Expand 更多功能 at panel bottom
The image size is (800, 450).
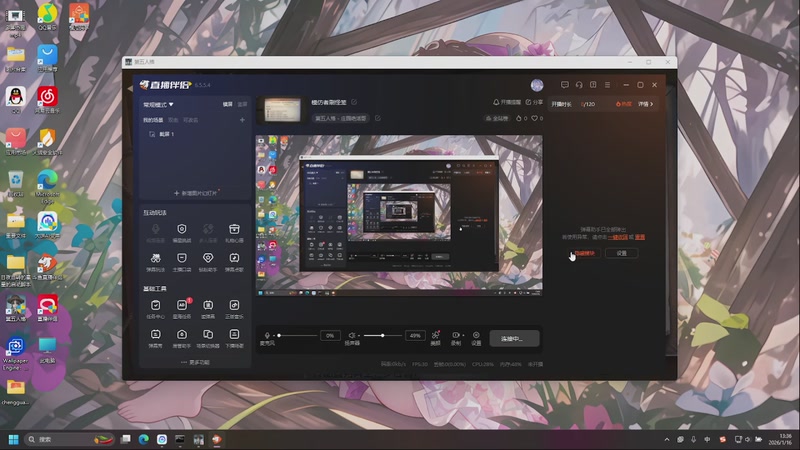[195, 362]
